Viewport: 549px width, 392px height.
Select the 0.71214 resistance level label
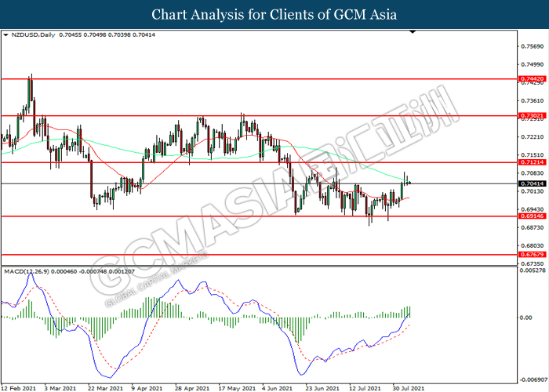[x=533, y=162]
